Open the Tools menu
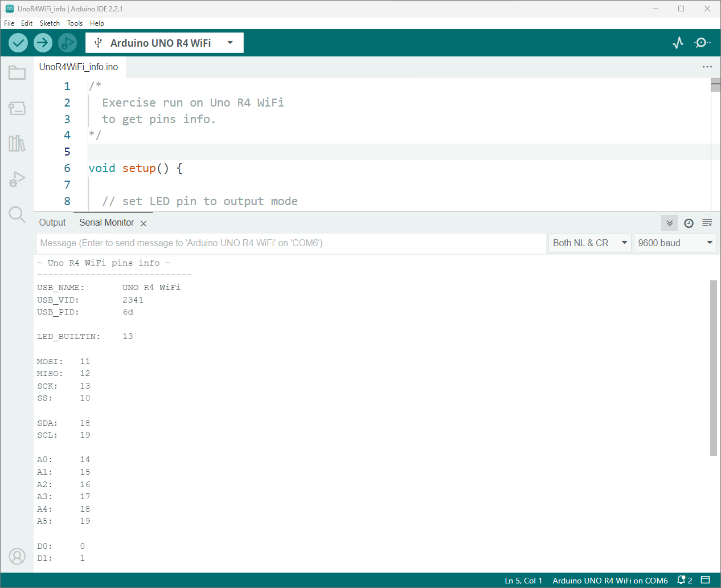The height and width of the screenshot is (588, 721). pyautogui.click(x=75, y=23)
